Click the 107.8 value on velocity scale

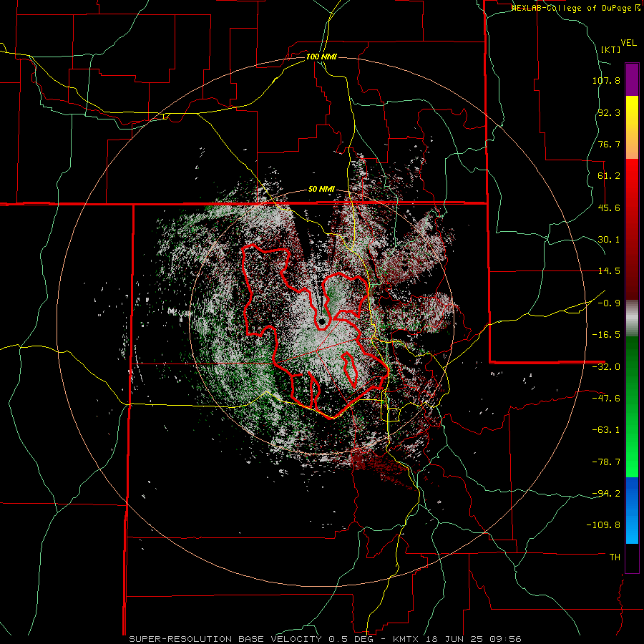click(x=606, y=80)
